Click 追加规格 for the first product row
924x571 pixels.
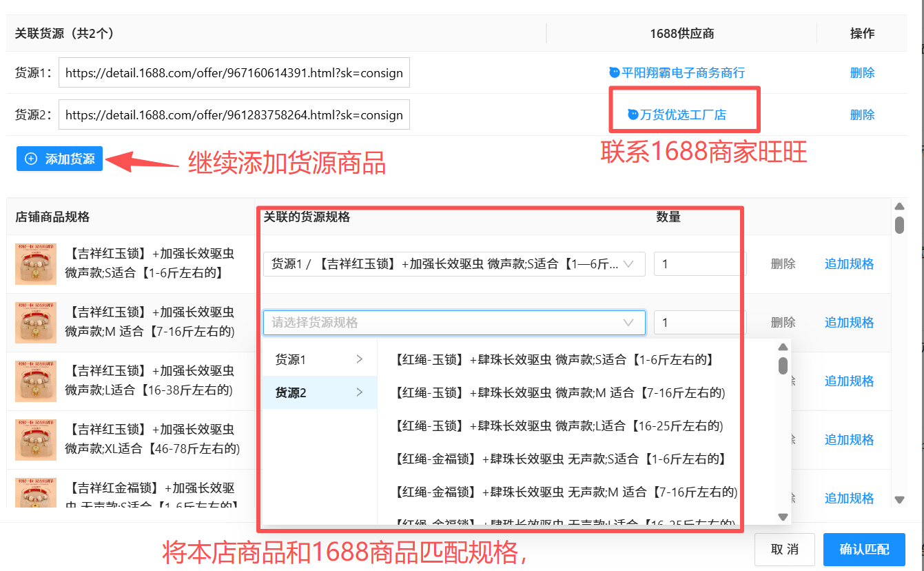(849, 263)
